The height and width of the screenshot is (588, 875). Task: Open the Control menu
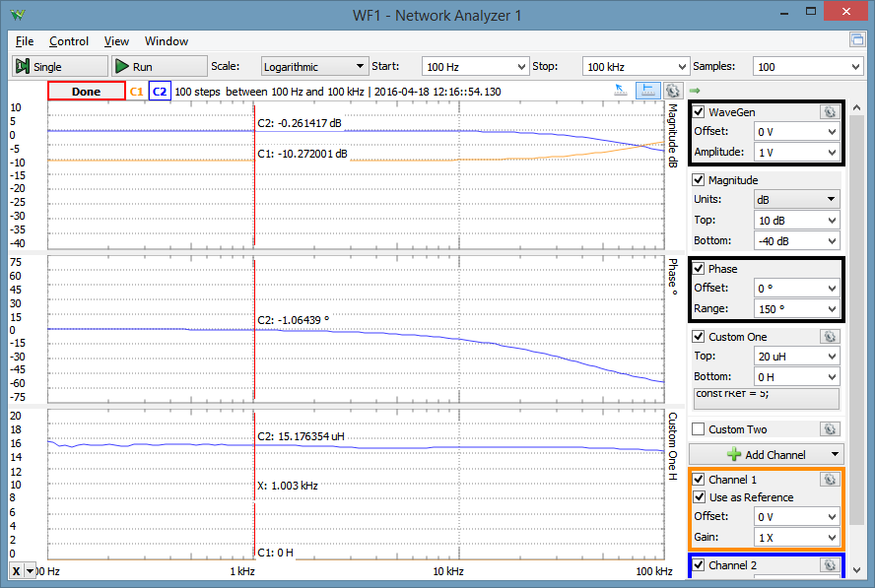pyautogui.click(x=69, y=41)
